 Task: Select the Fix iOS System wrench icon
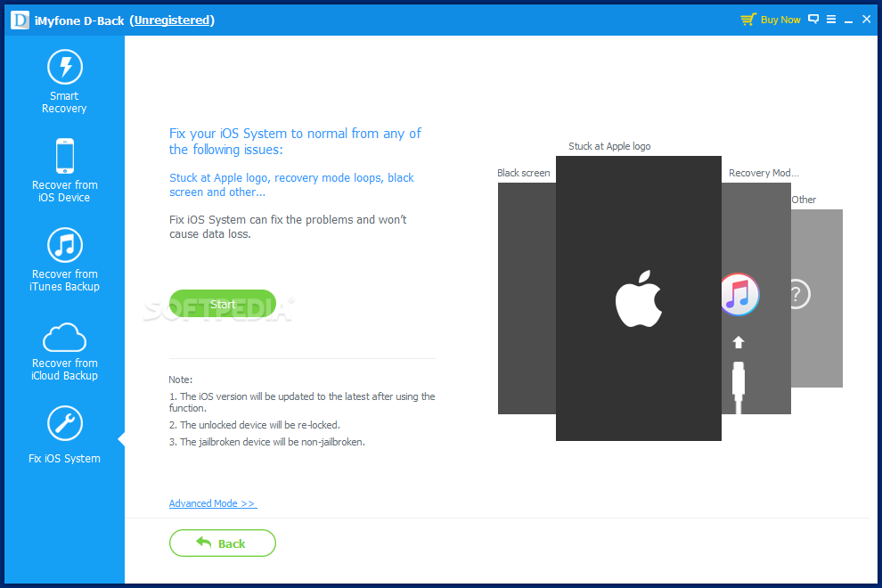click(65, 423)
